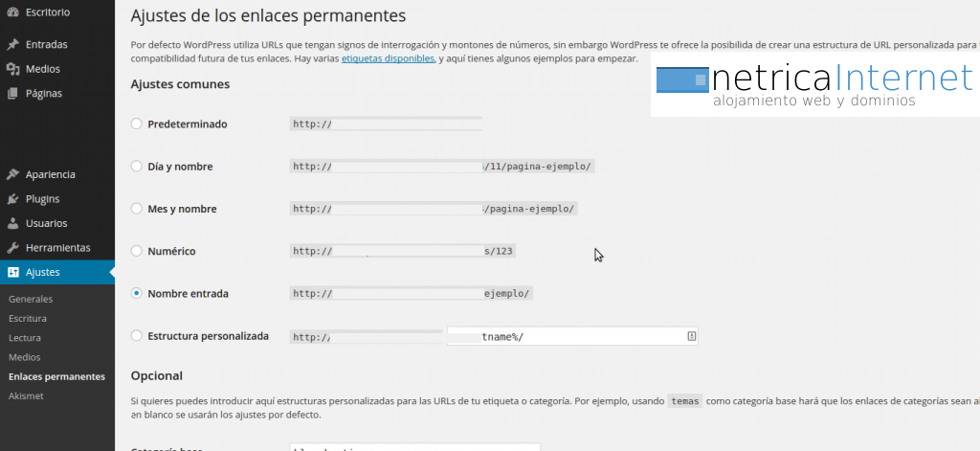This screenshot has height=451, width=980.
Task: Go to the Generales settings submenu
Action: point(30,300)
